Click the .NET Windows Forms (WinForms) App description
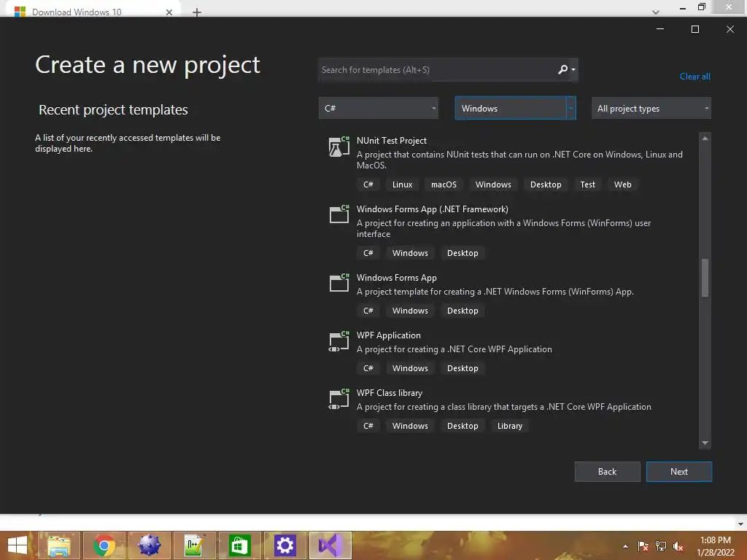This screenshot has height=560, width=747. point(495,292)
